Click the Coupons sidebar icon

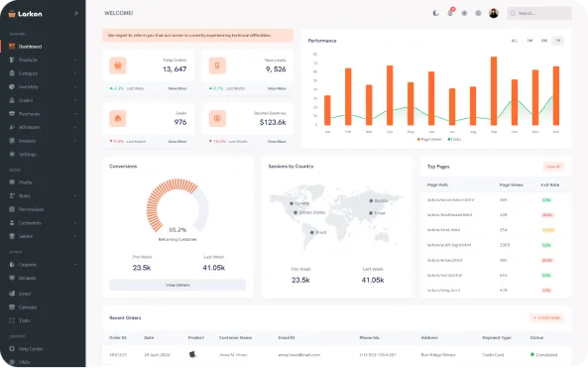pos(12,265)
